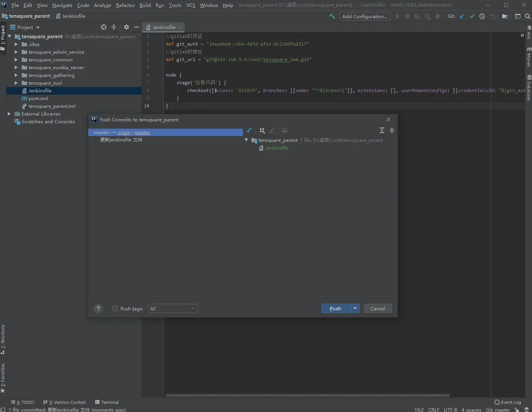Click Expand All icon in push dialog
The height and width of the screenshot is (412, 532).
click(x=382, y=131)
